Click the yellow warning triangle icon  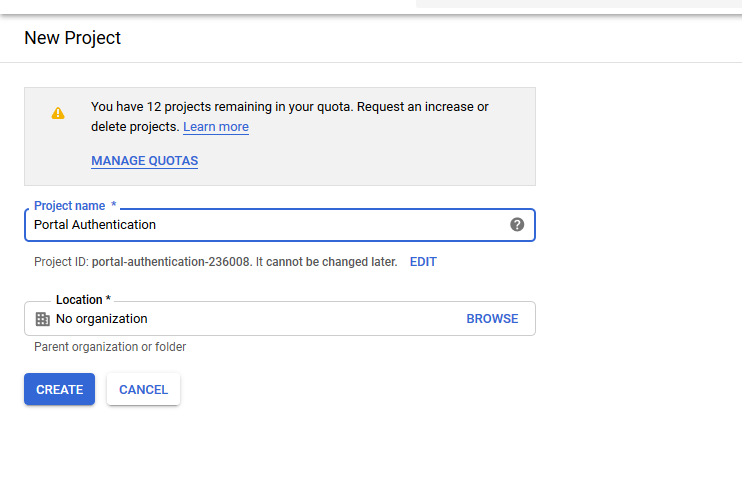(58, 113)
